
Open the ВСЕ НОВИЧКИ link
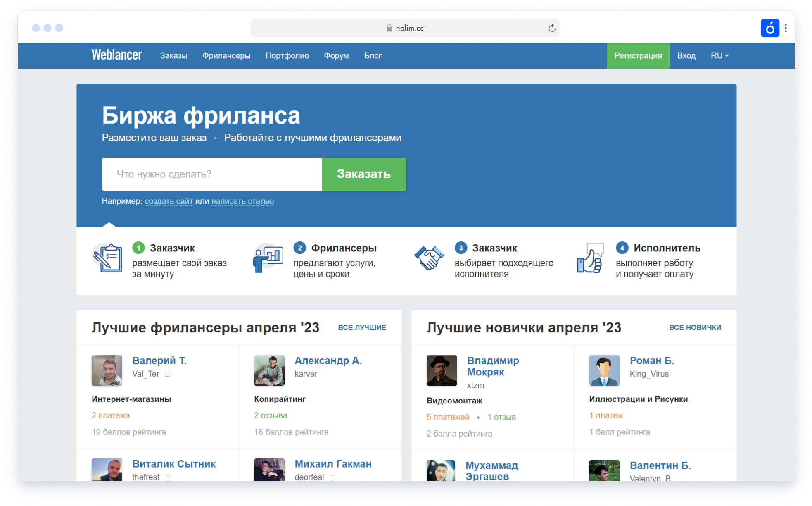coord(695,327)
